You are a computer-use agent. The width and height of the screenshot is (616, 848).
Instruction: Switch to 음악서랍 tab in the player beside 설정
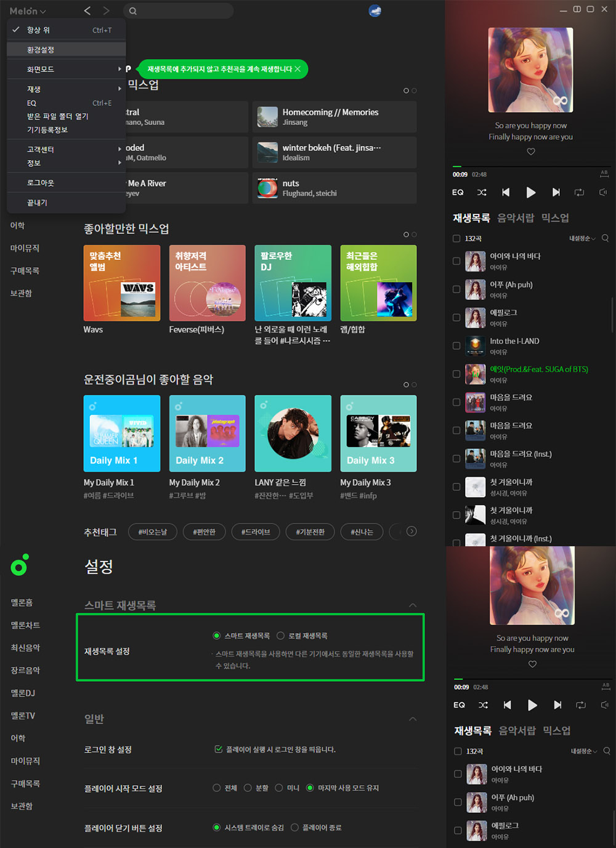(517, 731)
